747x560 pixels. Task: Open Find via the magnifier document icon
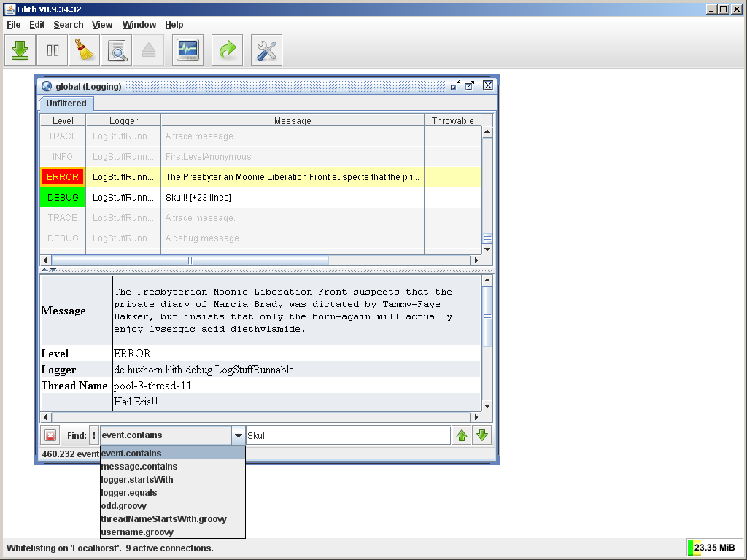117,50
